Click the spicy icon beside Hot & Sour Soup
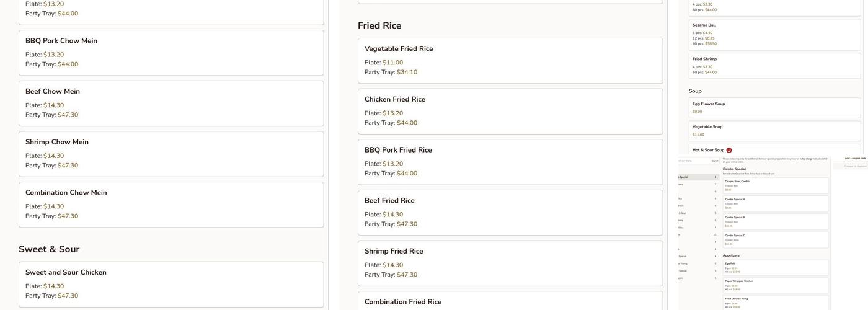This screenshot has width=868, height=310. coord(729,150)
